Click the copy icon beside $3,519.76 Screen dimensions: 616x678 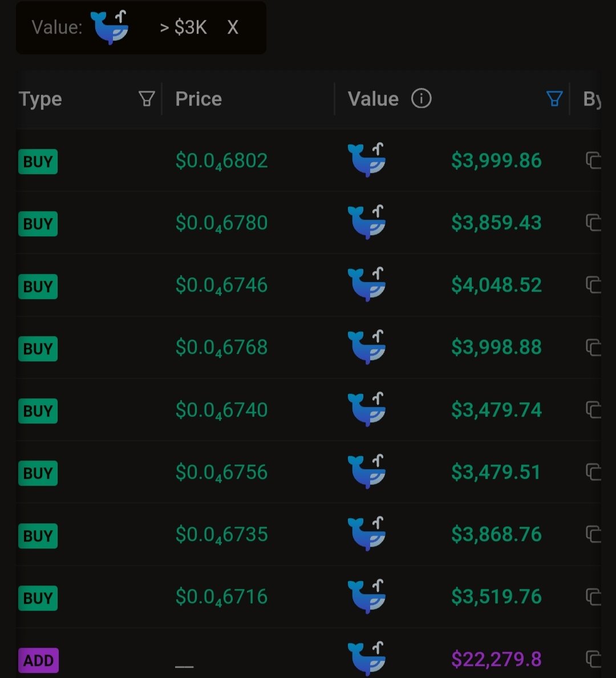coord(593,596)
